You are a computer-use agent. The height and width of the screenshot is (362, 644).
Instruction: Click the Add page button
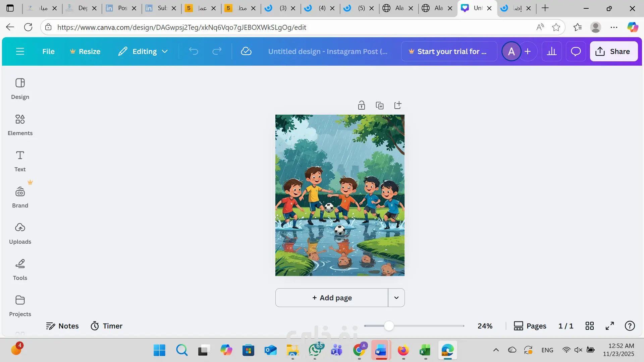coord(332,298)
